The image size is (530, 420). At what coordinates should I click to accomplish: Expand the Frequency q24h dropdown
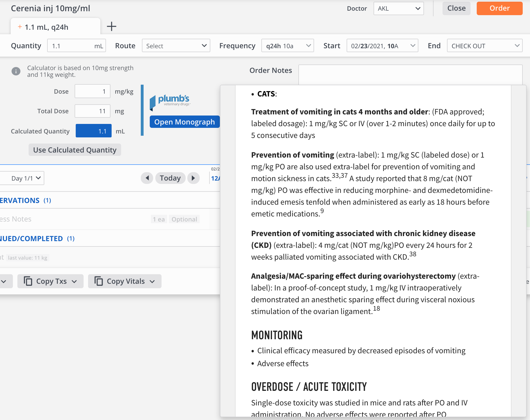[x=288, y=46]
